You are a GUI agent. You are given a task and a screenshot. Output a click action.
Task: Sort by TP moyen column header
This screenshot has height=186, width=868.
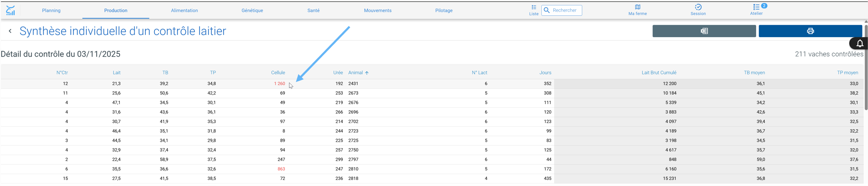pyautogui.click(x=847, y=73)
